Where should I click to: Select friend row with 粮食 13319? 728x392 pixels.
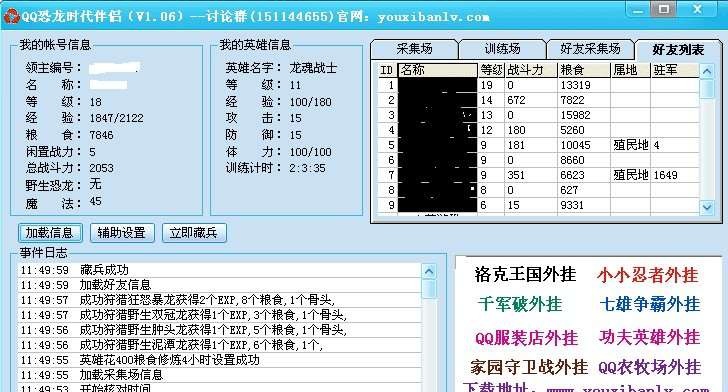coord(539,85)
